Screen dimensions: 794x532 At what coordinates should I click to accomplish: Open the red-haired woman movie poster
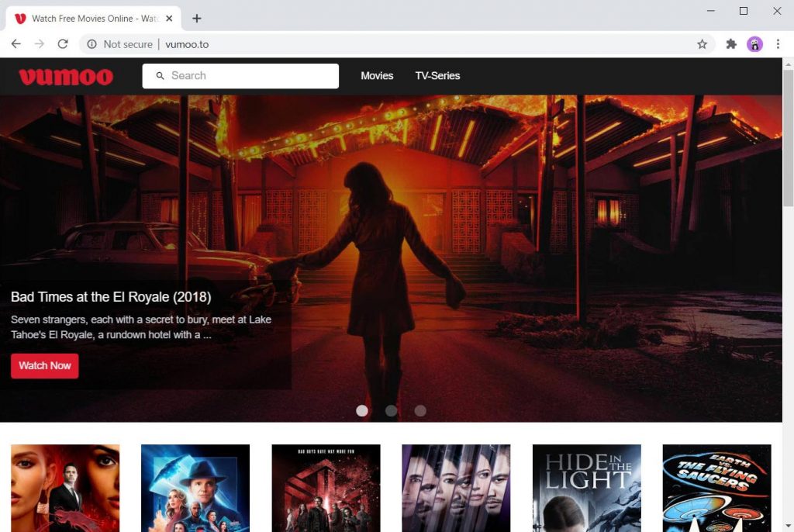(65, 488)
